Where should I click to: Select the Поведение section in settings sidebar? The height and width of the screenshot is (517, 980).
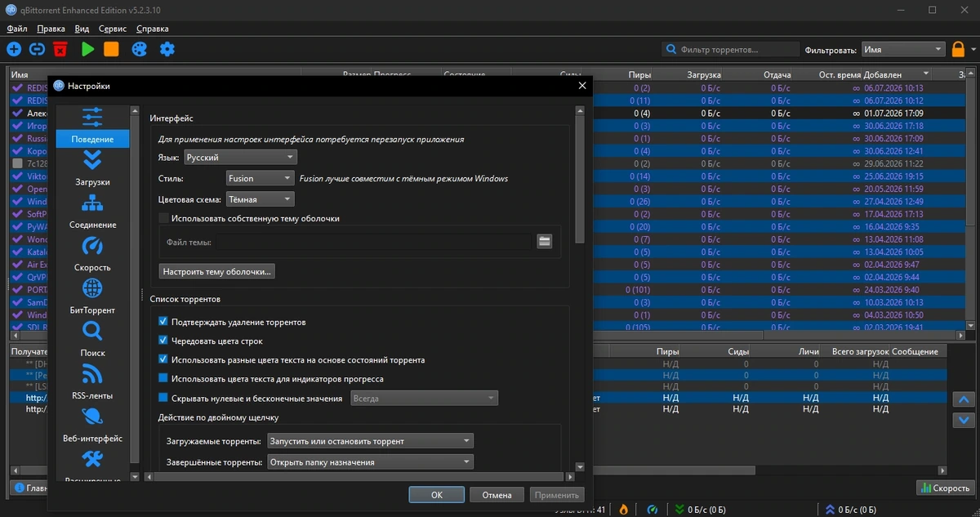[92, 126]
